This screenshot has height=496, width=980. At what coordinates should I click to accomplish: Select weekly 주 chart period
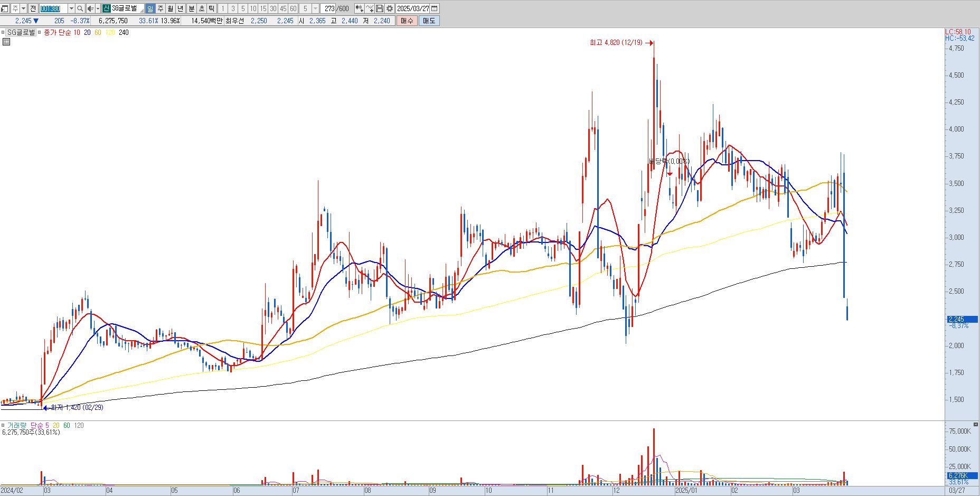coord(160,8)
